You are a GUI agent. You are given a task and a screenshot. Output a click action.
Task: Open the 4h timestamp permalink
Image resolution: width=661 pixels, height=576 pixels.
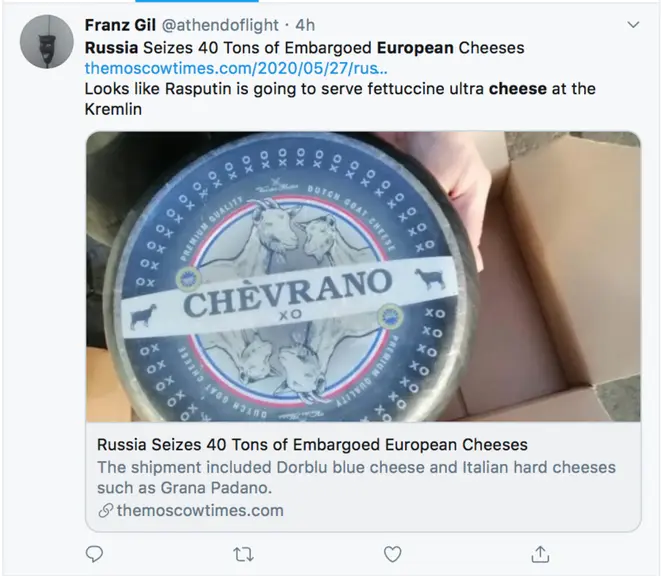tap(305, 25)
